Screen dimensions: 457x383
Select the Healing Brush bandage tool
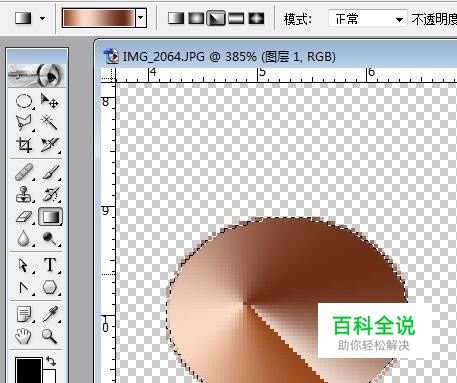24,172
